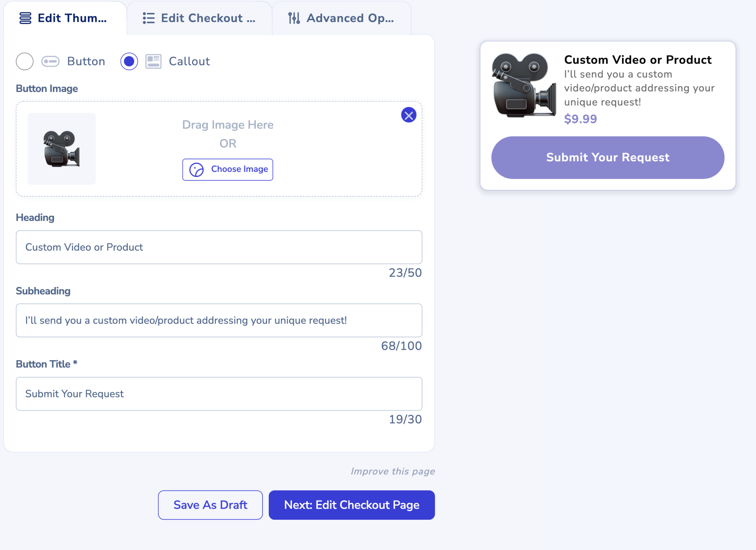Click the sliders icon on Advanced Options tab
Viewport: 756px width, 550px height.
pos(293,17)
